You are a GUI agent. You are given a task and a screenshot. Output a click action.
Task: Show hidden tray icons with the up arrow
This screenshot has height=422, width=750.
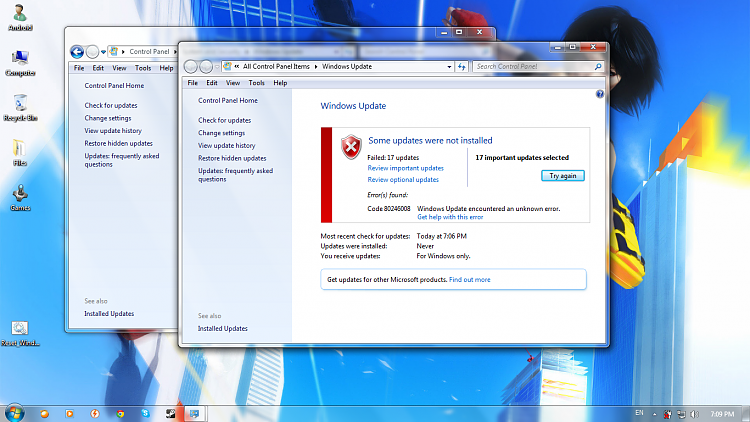click(654, 414)
